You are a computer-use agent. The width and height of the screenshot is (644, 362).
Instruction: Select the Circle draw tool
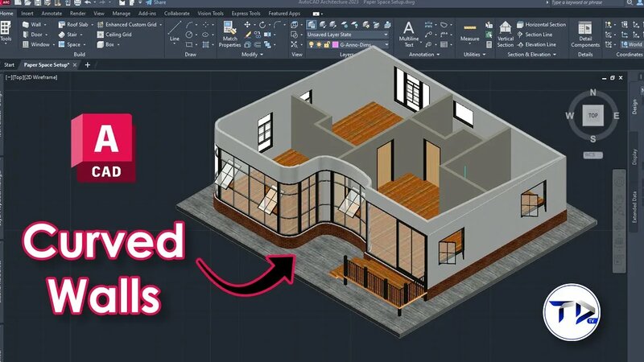point(189,35)
